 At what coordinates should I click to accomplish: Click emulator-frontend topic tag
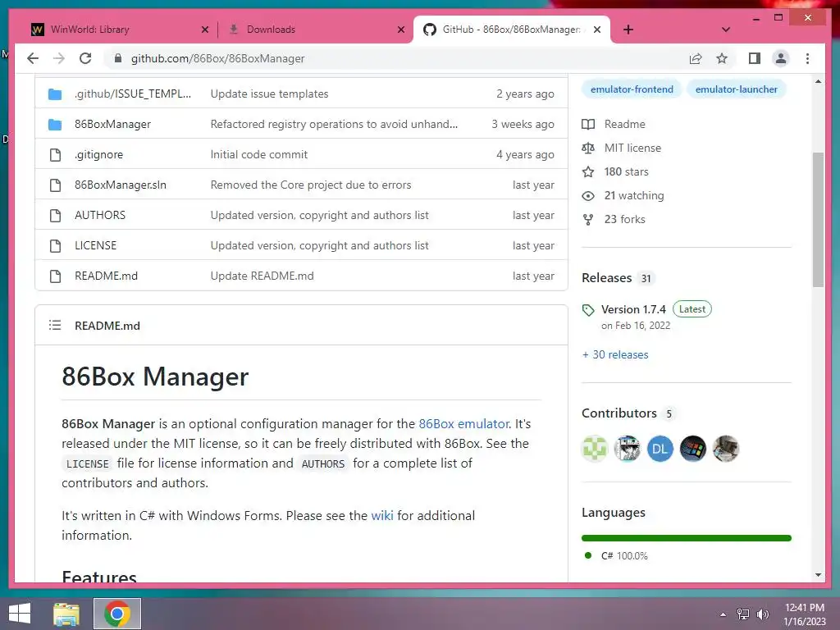(x=632, y=89)
